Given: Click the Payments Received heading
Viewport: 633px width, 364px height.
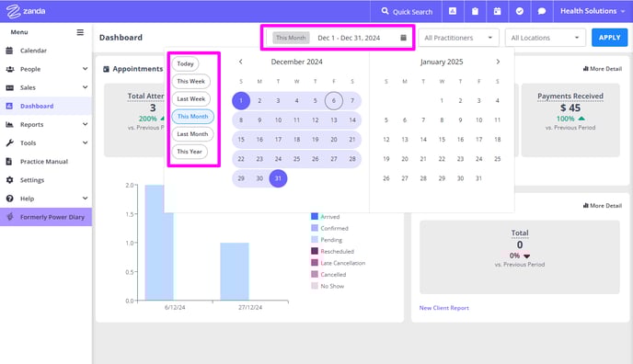Looking at the screenshot, I should tap(570, 96).
